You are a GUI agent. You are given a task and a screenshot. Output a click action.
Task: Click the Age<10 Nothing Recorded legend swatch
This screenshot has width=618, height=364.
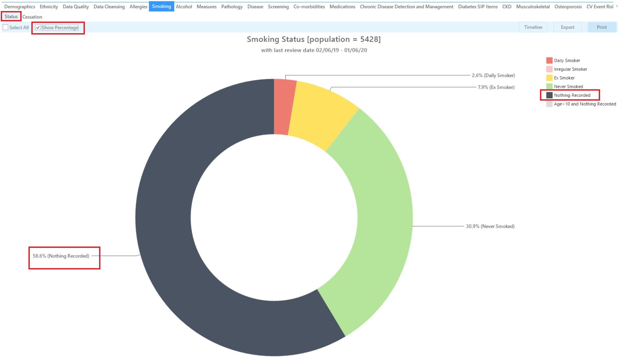pos(549,104)
